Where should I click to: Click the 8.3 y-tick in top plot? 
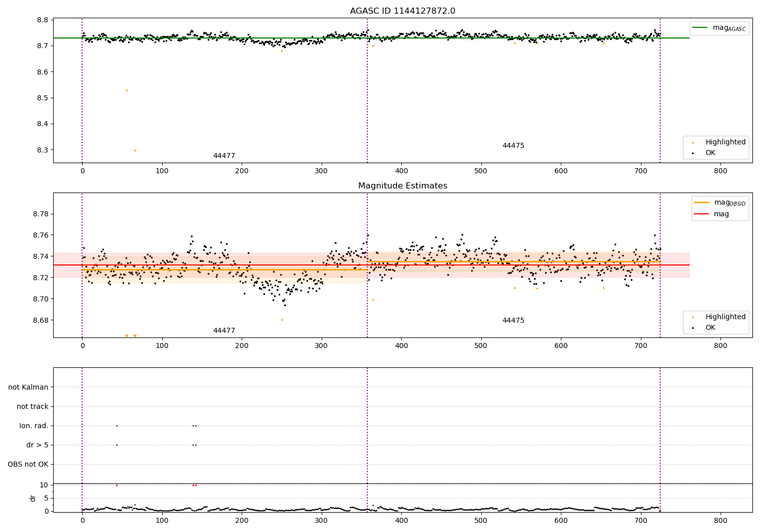pos(43,150)
